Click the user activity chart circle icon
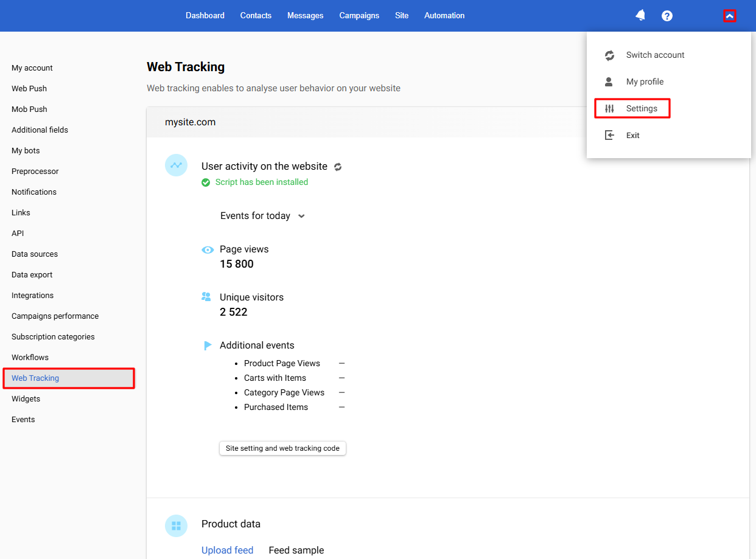The image size is (756, 559). 176,165
